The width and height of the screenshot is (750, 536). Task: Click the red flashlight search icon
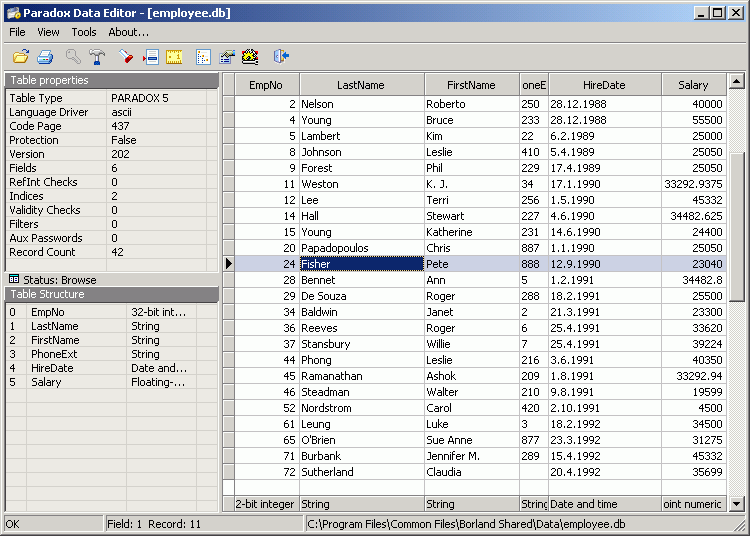(126, 56)
